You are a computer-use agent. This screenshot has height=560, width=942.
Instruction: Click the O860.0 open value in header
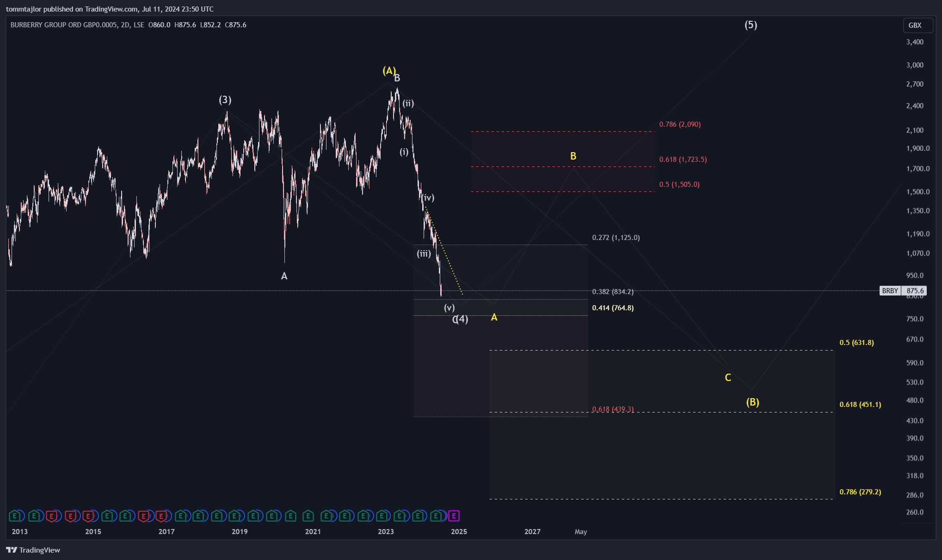pos(159,25)
